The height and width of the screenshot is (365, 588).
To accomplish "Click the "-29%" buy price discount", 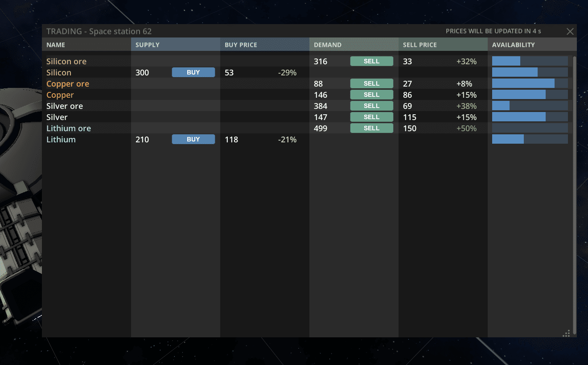I will point(287,73).
